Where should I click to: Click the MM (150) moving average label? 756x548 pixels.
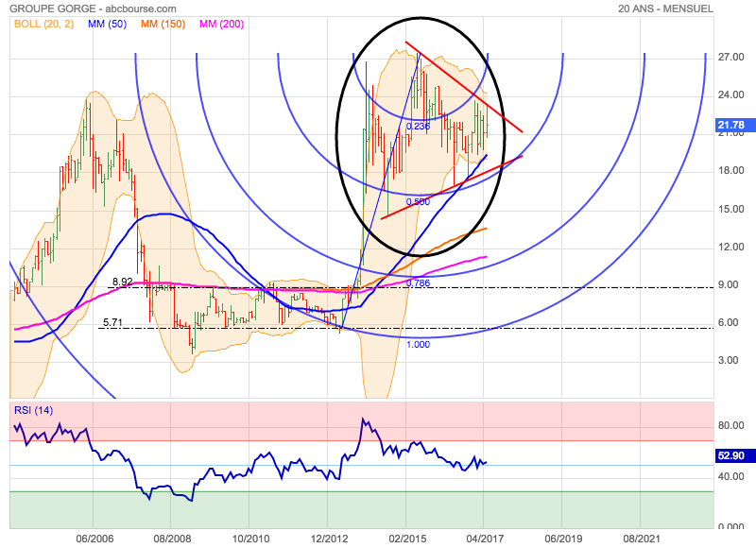163,24
